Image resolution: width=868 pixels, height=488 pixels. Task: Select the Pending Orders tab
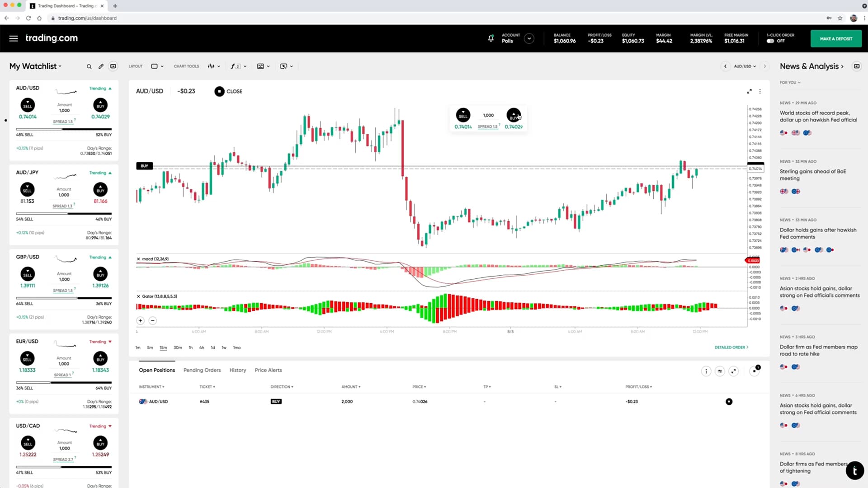click(202, 370)
